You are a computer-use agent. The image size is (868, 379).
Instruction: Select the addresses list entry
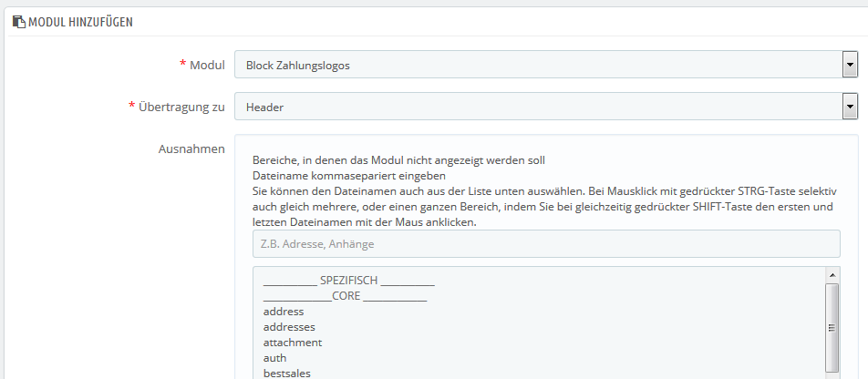(x=289, y=327)
